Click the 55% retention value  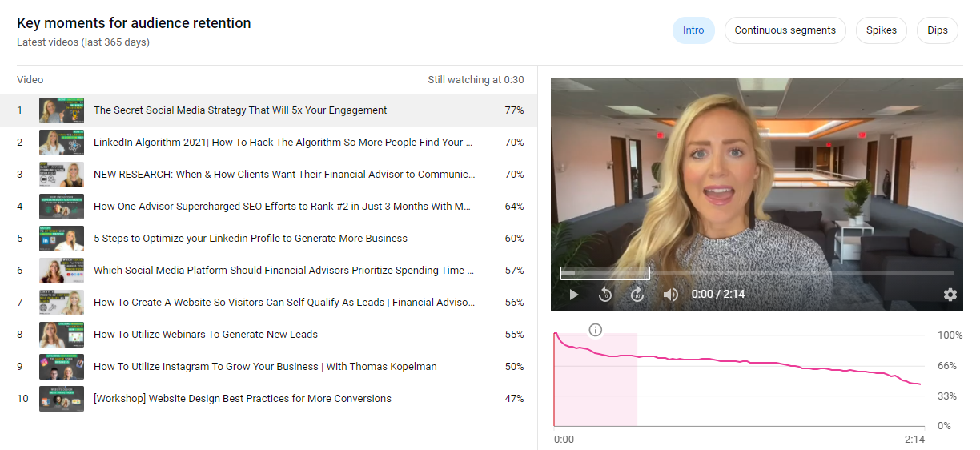click(x=514, y=335)
